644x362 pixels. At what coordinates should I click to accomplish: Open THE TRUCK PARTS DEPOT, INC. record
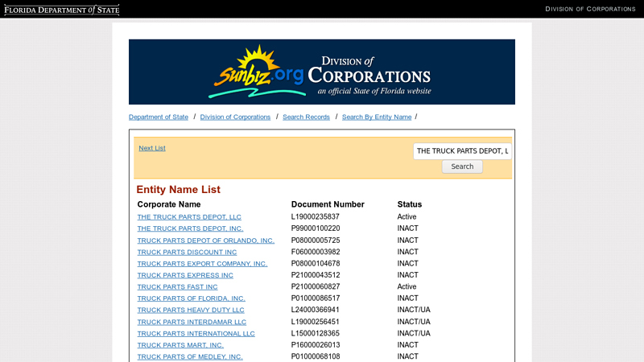(x=190, y=228)
